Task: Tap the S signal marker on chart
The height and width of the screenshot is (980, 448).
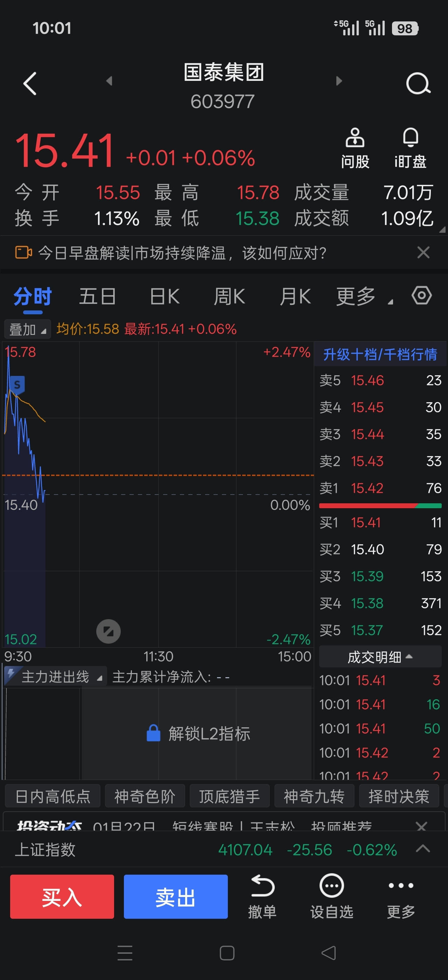Action: point(17,385)
